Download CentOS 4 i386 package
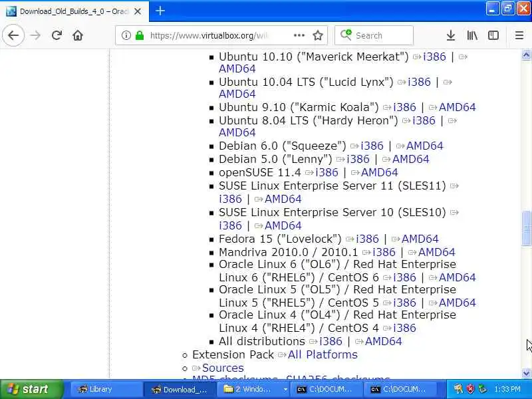Screen dimensions: 532x399 point(404,328)
